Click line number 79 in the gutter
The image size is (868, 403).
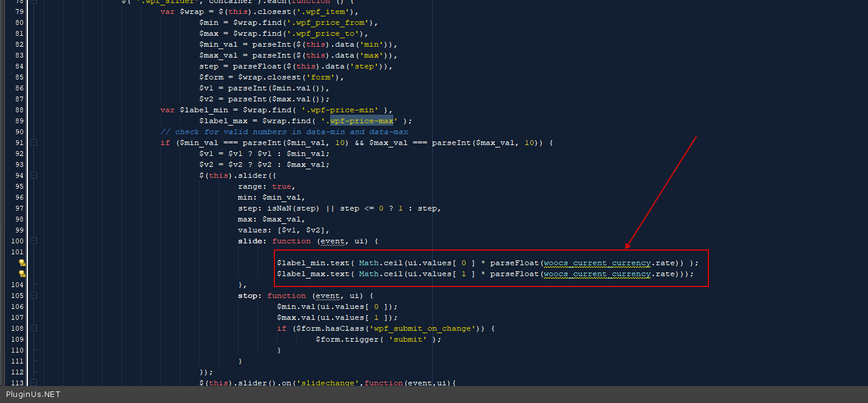point(18,12)
